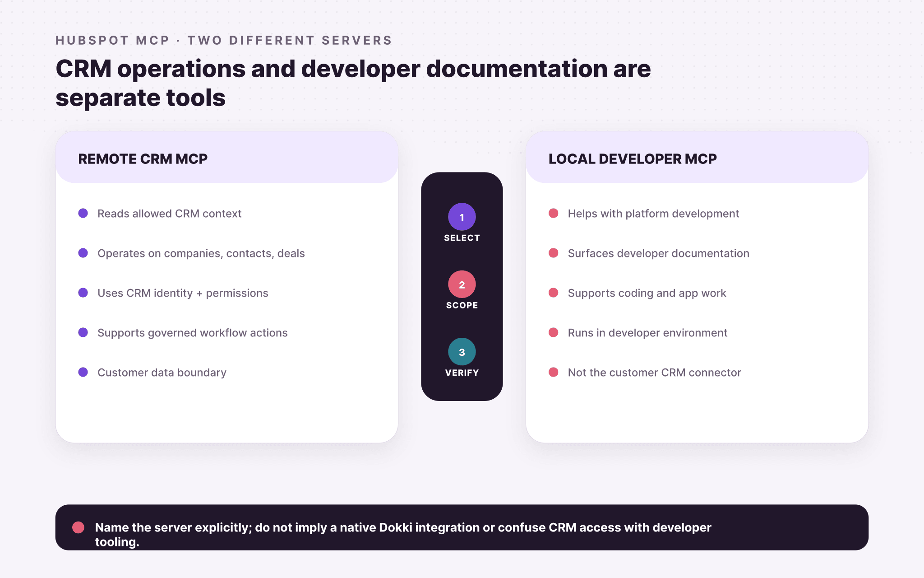
Task: Click pink bullet beside 'Surfaces developer documentation'
Action: (x=554, y=253)
